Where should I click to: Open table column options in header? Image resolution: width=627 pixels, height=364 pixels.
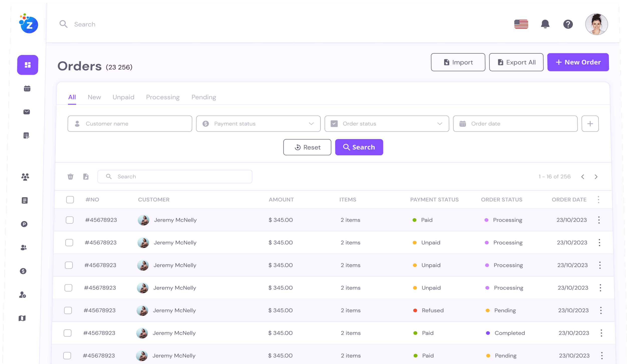point(598,200)
